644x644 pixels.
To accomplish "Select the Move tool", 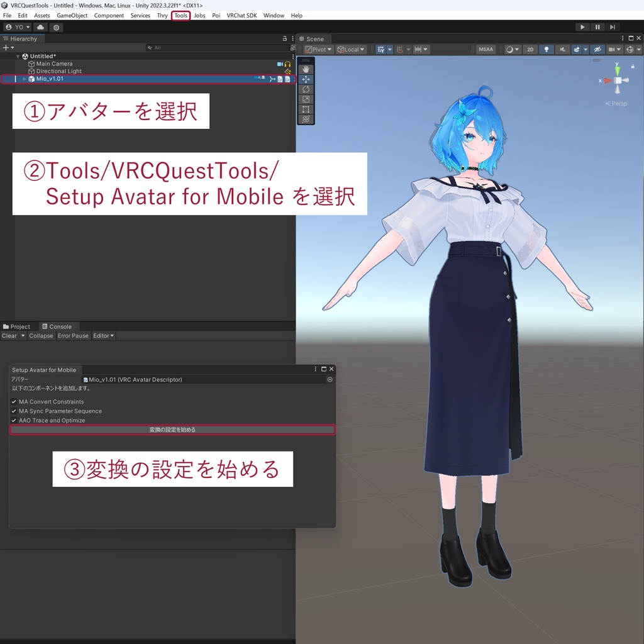I will click(306, 79).
